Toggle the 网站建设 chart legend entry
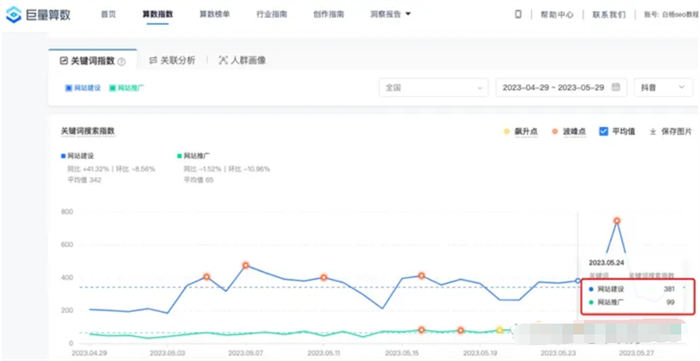The image size is (700, 361). (78, 156)
